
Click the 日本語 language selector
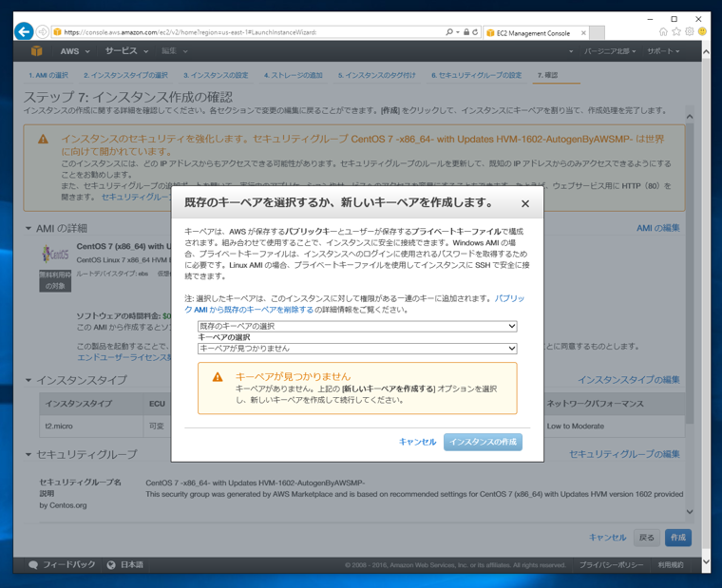coord(124,565)
